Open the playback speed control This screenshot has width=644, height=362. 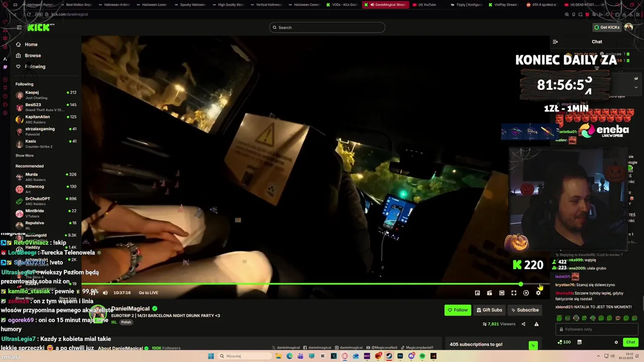pyautogui.click(x=526, y=293)
